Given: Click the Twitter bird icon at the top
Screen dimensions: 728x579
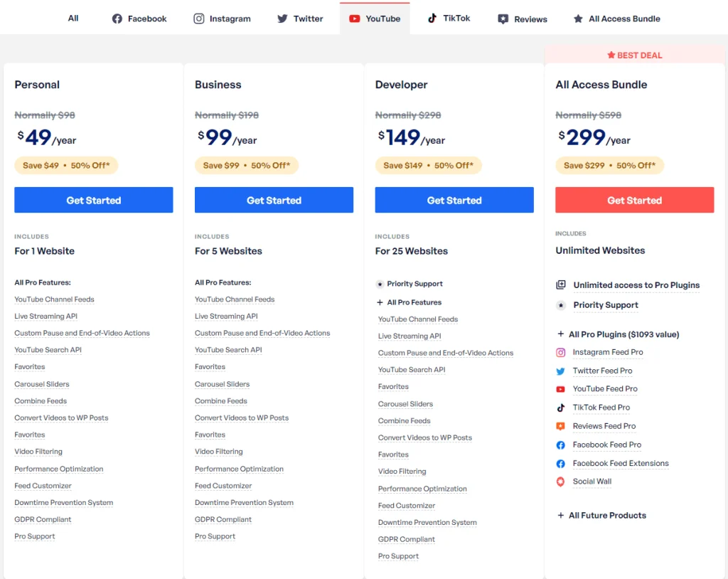Looking at the screenshot, I should tap(281, 18).
